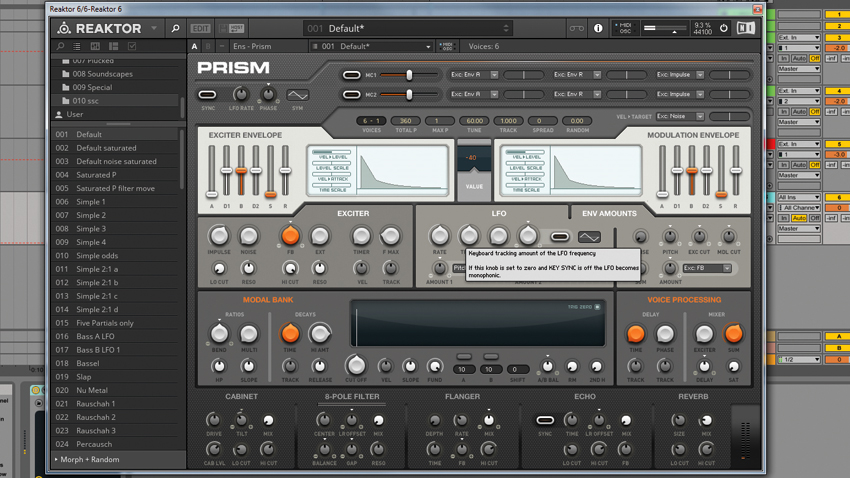Open Ableton track 3 Ext. In dropdown
Image resolution: width=850 pixels, height=478 pixels.
point(799,37)
